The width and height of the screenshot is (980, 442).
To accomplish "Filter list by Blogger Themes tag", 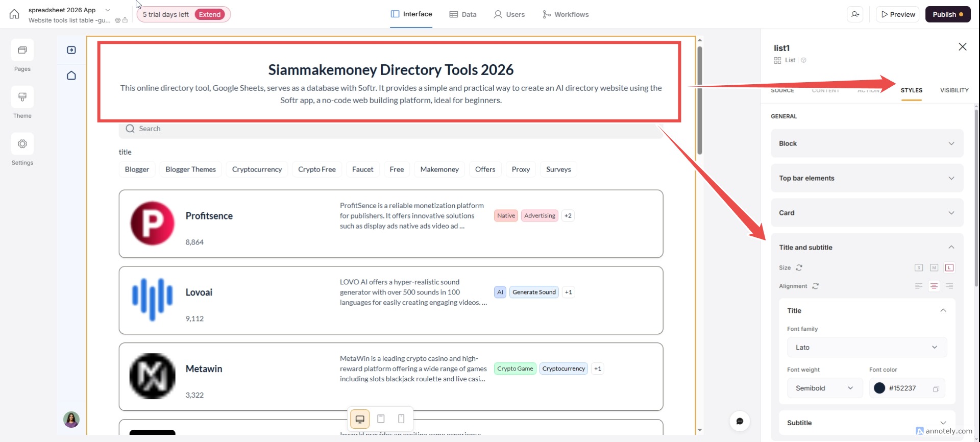I will coord(190,169).
